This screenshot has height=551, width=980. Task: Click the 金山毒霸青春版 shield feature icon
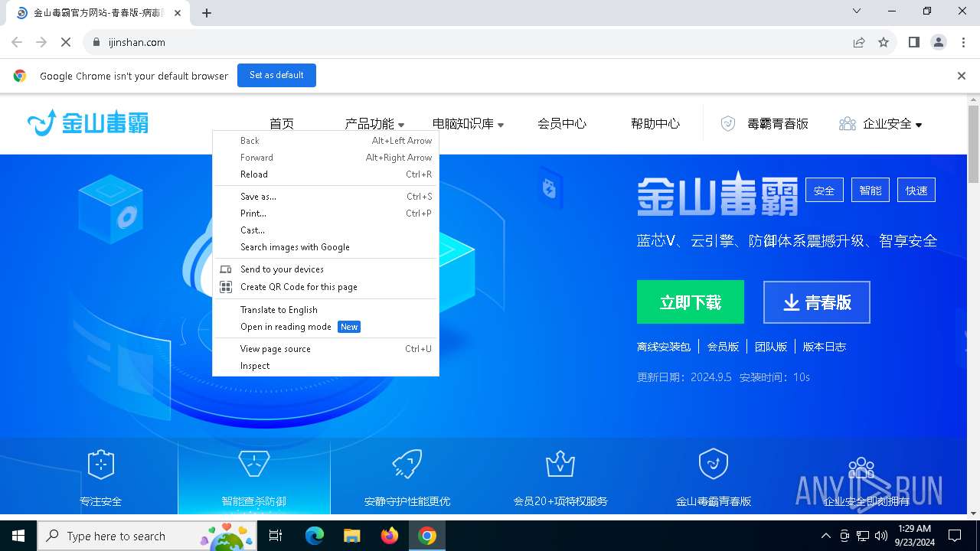coord(714,464)
